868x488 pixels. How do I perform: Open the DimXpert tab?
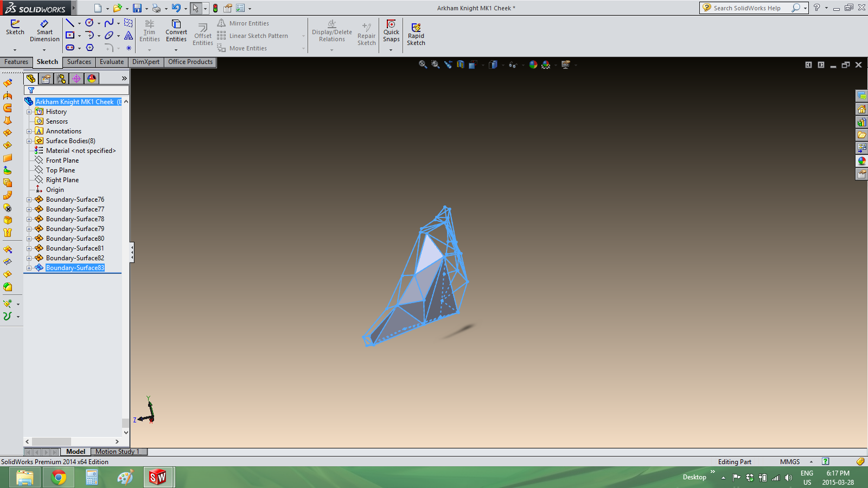coord(146,62)
